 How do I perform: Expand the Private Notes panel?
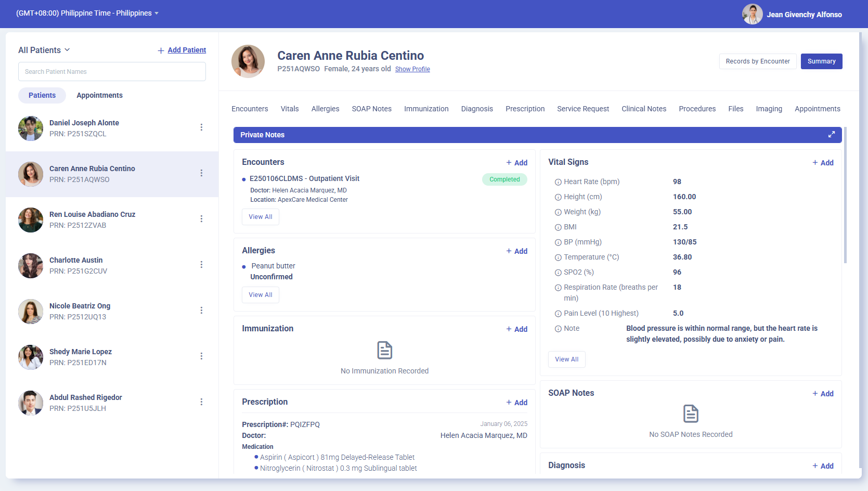click(831, 135)
